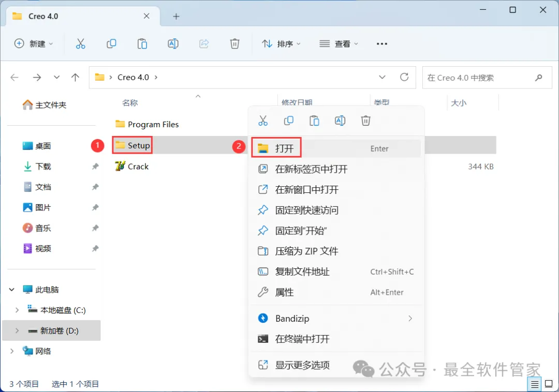This screenshot has width=559, height=392.
Task: Select 固定到"开始"
Action: coord(336,231)
